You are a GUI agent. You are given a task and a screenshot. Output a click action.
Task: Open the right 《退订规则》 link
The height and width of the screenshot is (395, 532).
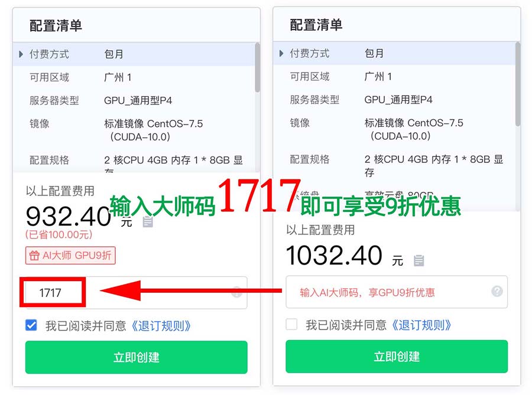tap(421, 325)
